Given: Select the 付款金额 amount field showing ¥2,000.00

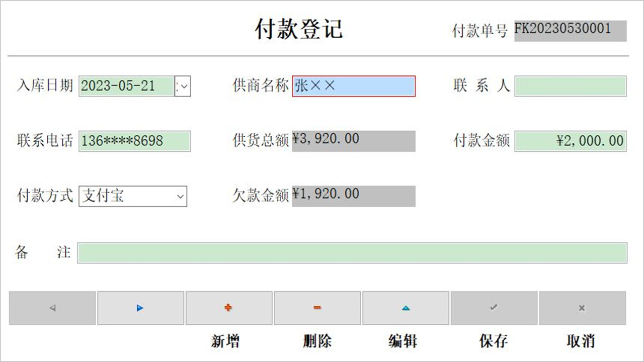Looking at the screenshot, I should tap(570, 141).
